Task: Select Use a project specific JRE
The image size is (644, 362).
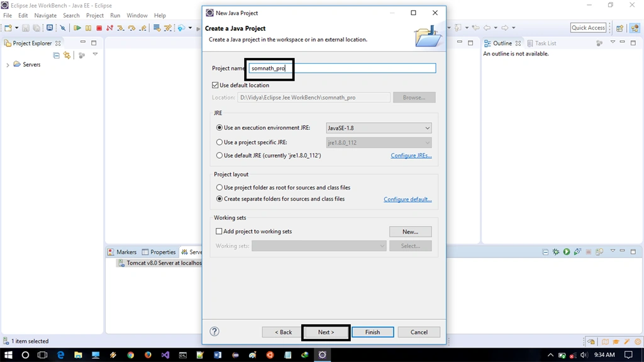Action: tap(219, 142)
